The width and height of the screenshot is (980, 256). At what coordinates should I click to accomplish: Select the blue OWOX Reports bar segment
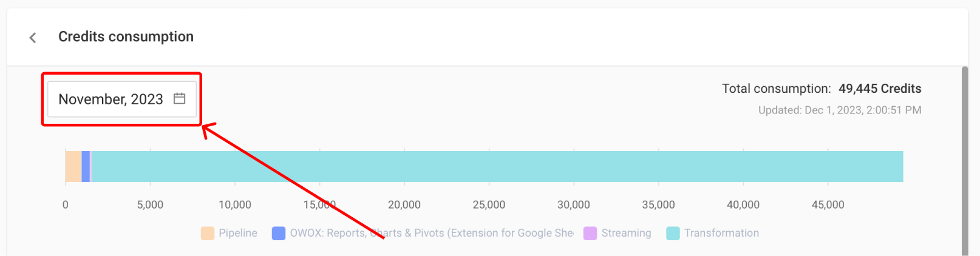click(x=86, y=166)
